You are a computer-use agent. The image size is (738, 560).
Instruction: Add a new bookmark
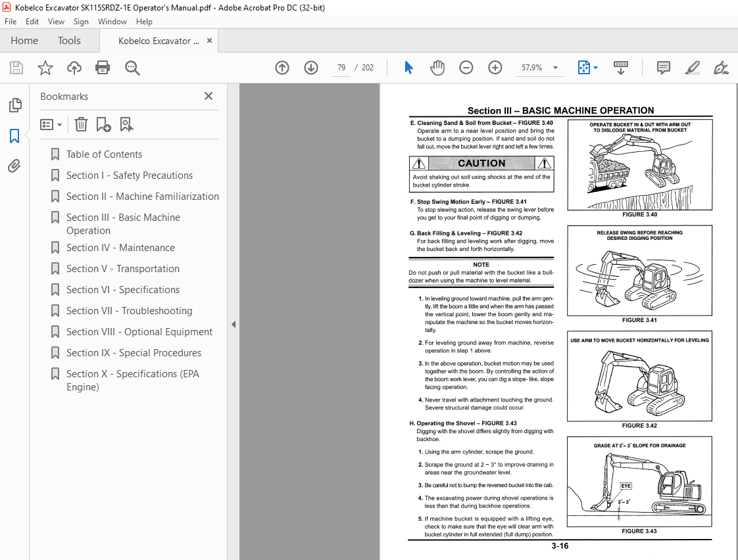click(x=103, y=125)
